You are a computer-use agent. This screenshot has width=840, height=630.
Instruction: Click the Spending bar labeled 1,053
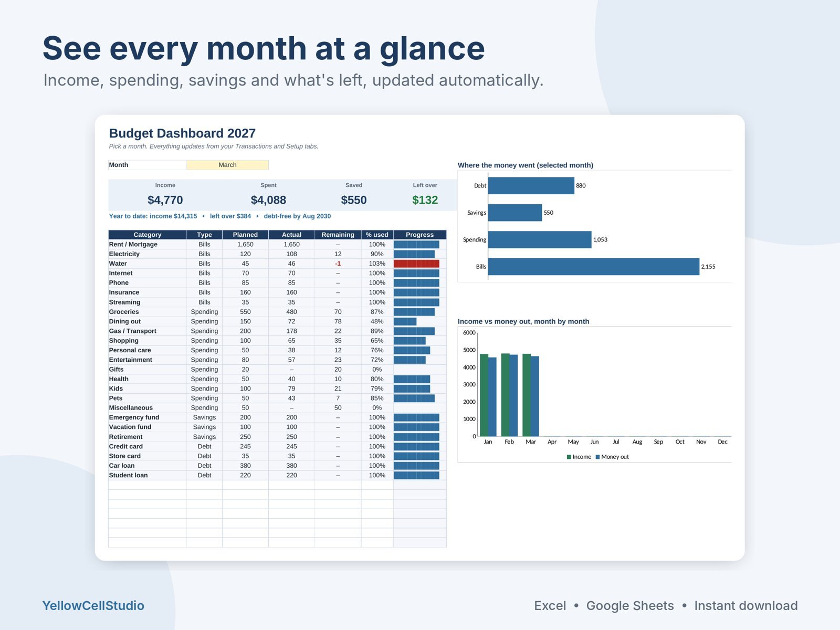click(x=540, y=240)
